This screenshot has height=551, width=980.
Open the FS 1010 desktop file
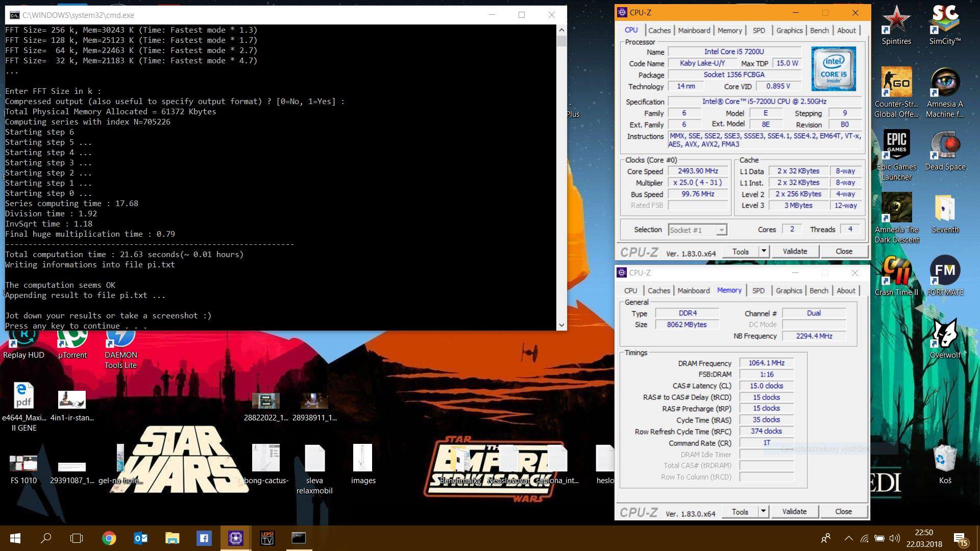(23, 469)
